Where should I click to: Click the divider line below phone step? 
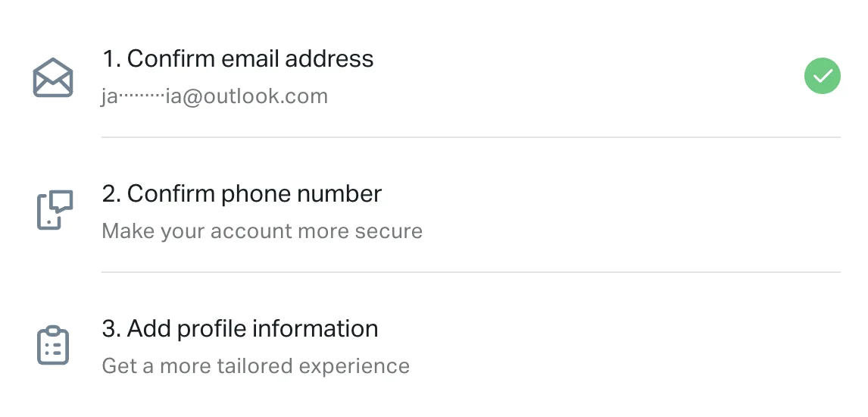click(x=470, y=272)
